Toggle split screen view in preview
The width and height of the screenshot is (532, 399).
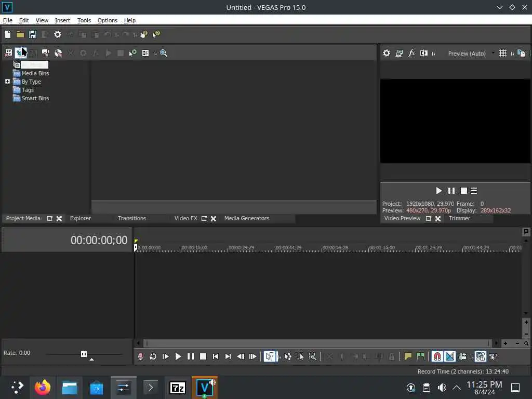424,54
